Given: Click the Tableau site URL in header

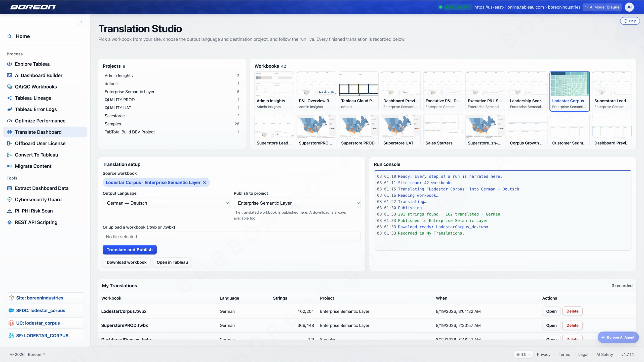Looking at the screenshot, I should coord(527,7).
